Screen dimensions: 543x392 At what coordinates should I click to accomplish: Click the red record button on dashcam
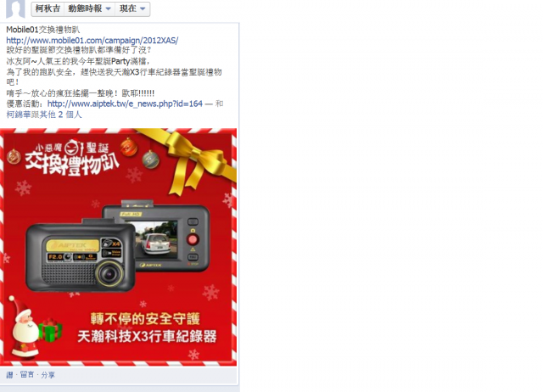[193, 239]
